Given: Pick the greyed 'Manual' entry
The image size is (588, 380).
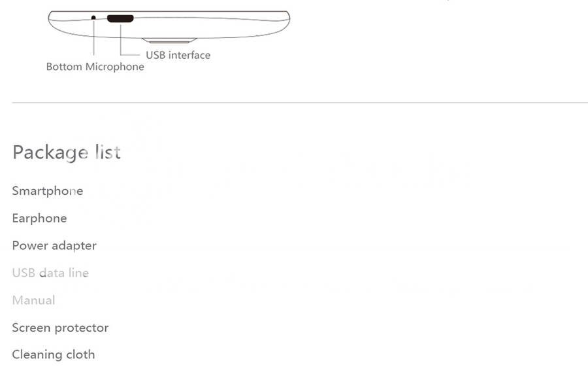Looking at the screenshot, I should (x=34, y=300).
